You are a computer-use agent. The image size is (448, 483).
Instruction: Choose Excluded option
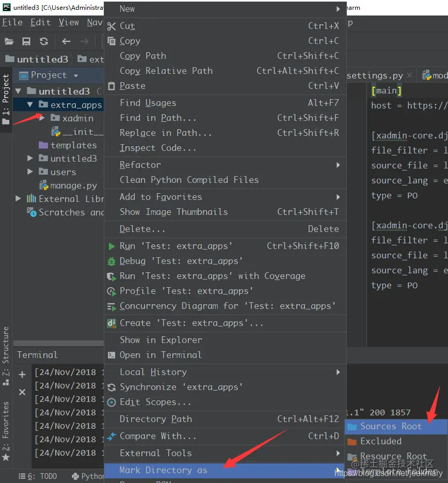point(396,441)
